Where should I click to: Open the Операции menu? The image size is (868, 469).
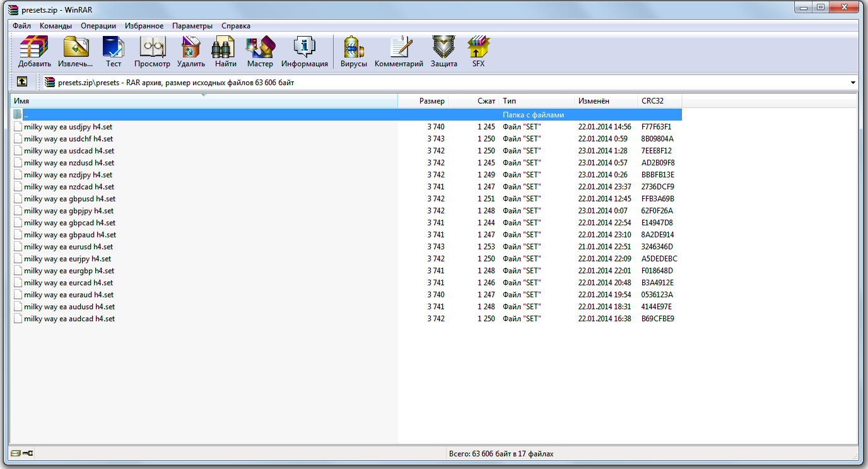click(98, 26)
